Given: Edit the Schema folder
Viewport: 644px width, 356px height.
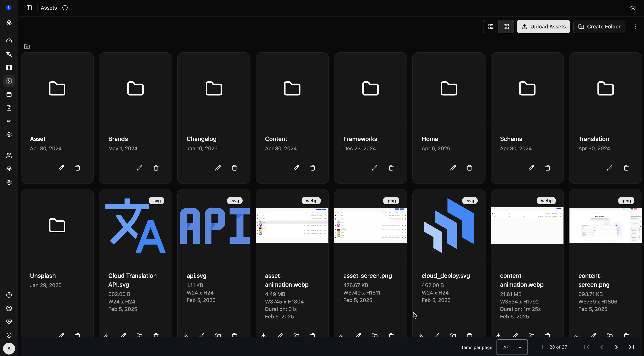Looking at the screenshot, I should [x=531, y=168].
